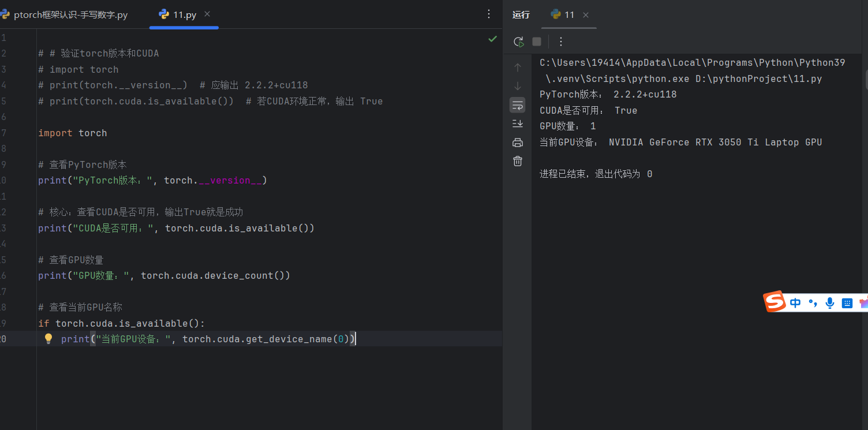This screenshot has width=868, height=430.
Task: Click Python file icon on 11.py tab
Action: pos(163,14)
